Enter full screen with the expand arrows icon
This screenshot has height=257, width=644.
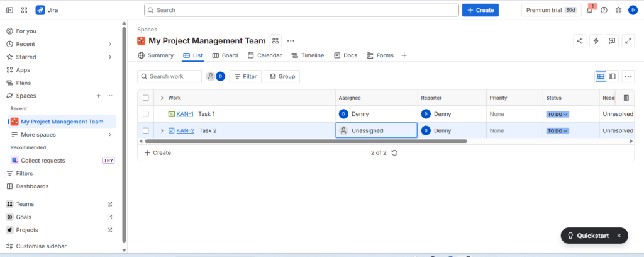[628, 41]
